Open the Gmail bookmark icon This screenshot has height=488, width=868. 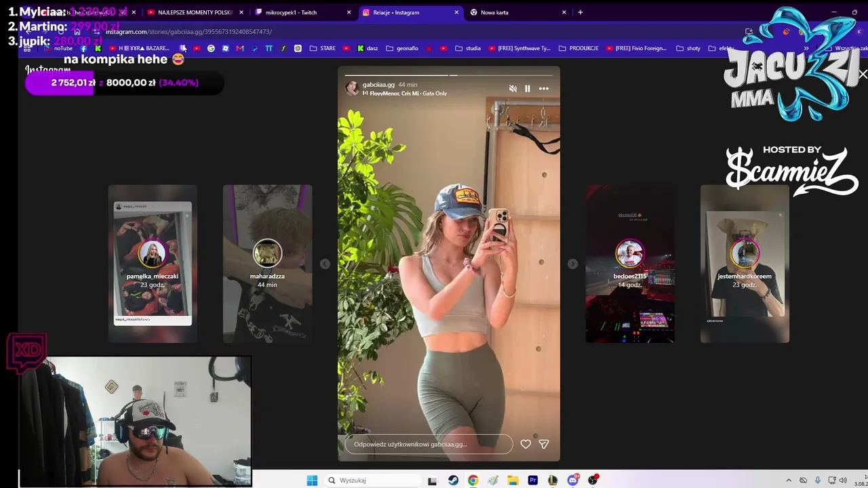click(x=240, y=48)
